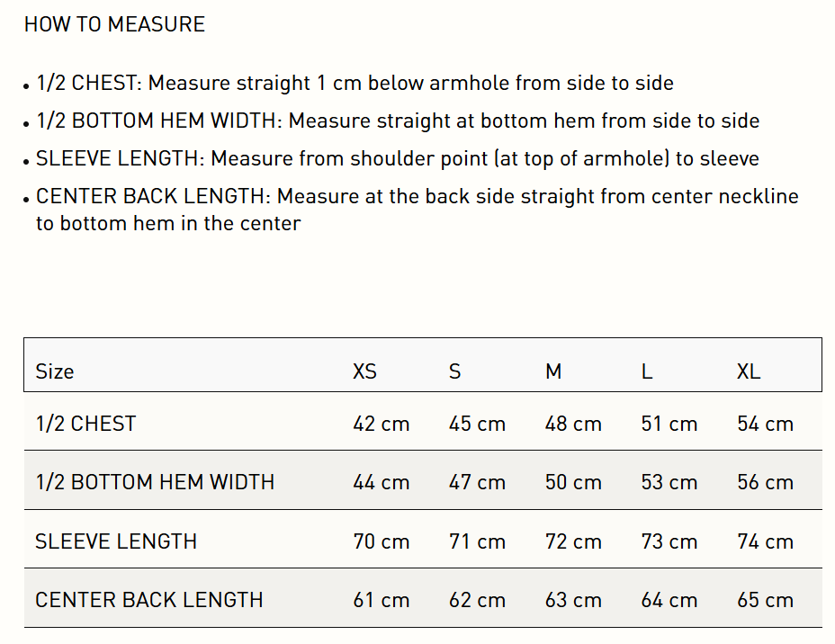Click the XL size column header
The width and height of the screenshot is (835, 644).
pos(749,371)
